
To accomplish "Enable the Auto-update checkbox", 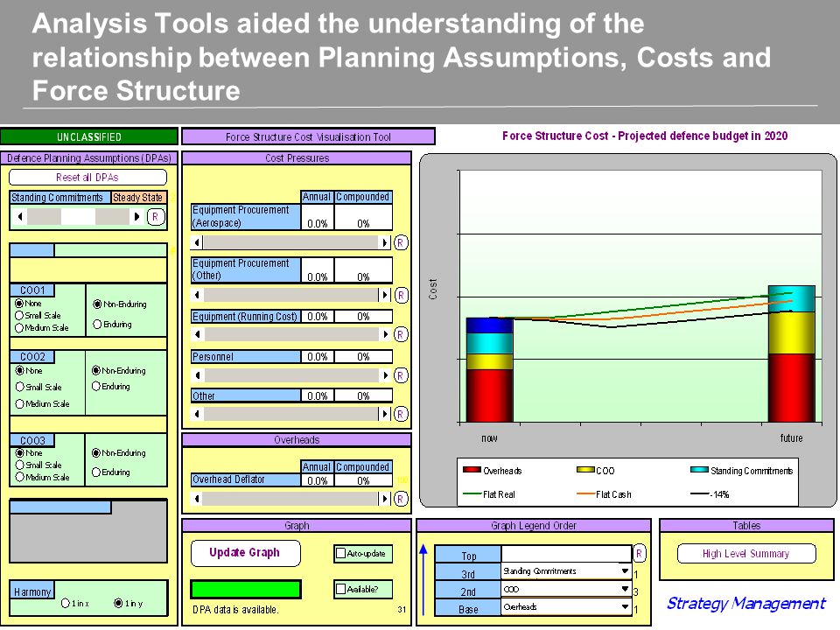I will tap(340, 553).
